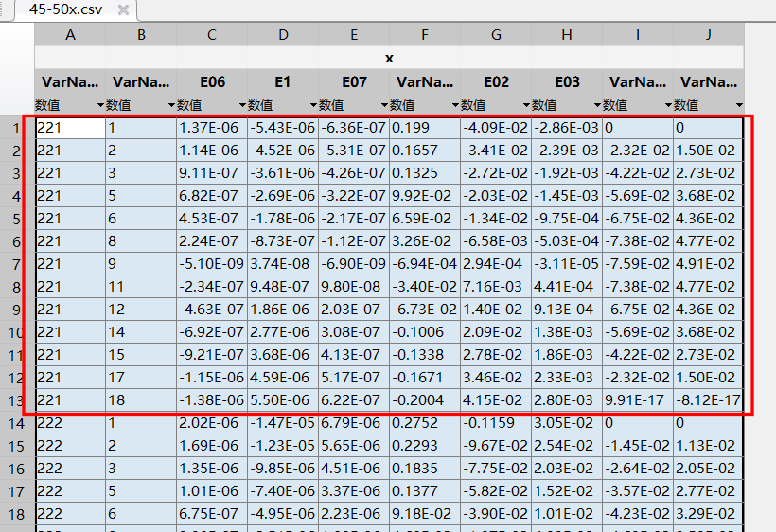Select row 1 header
Viewport: 776px width, 532px height.
pos(16,128)
